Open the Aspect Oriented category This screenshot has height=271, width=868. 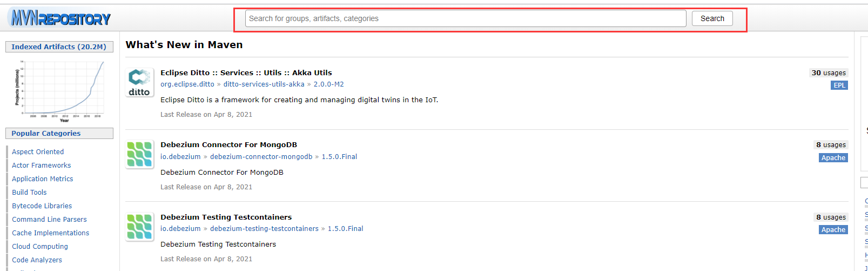[38, 152]
